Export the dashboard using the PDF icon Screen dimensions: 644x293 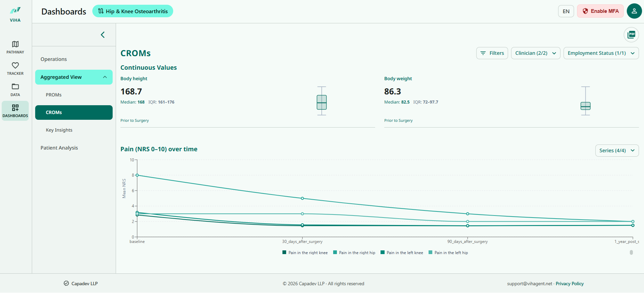pos(631,35)
